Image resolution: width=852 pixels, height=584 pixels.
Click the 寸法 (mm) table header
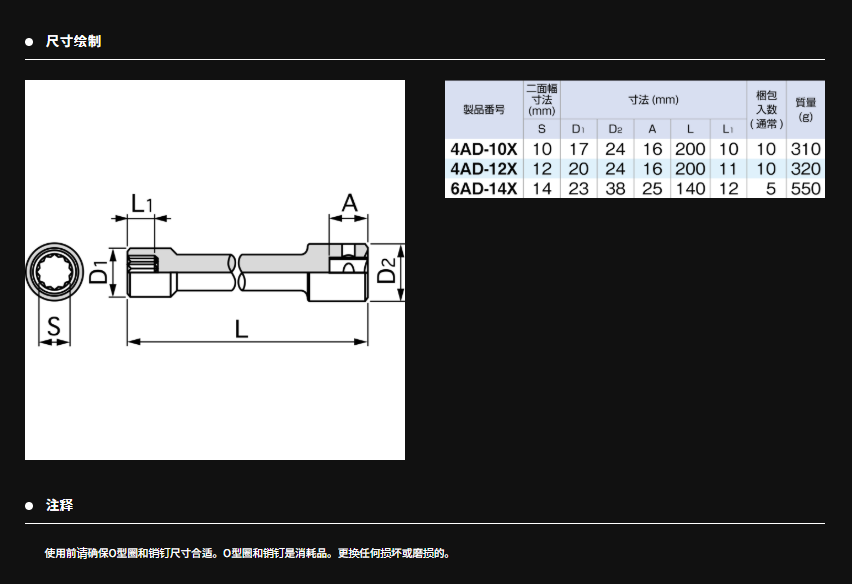(653, 100)
